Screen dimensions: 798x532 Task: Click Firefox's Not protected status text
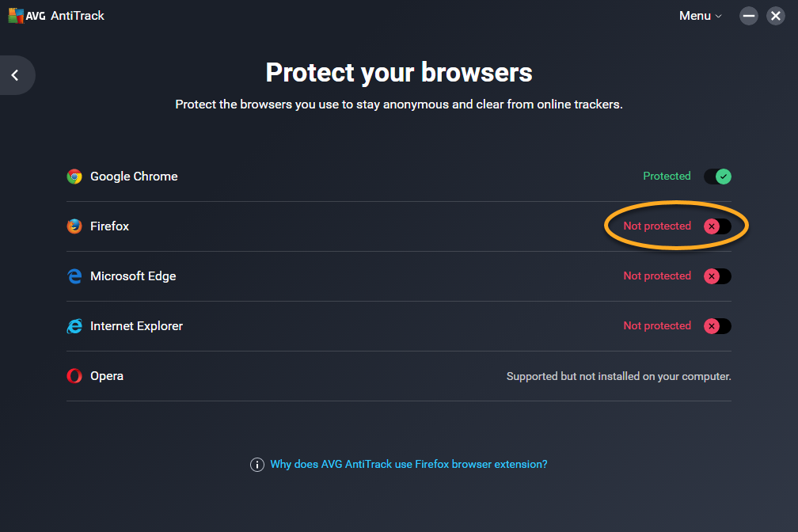click(657, 226)
